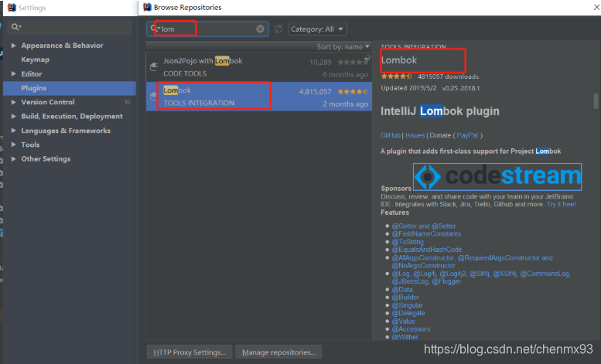Viewport: 601px width, 364px height.
Task: Select Keymap in settings tree
Action: (x=36, y=60)
